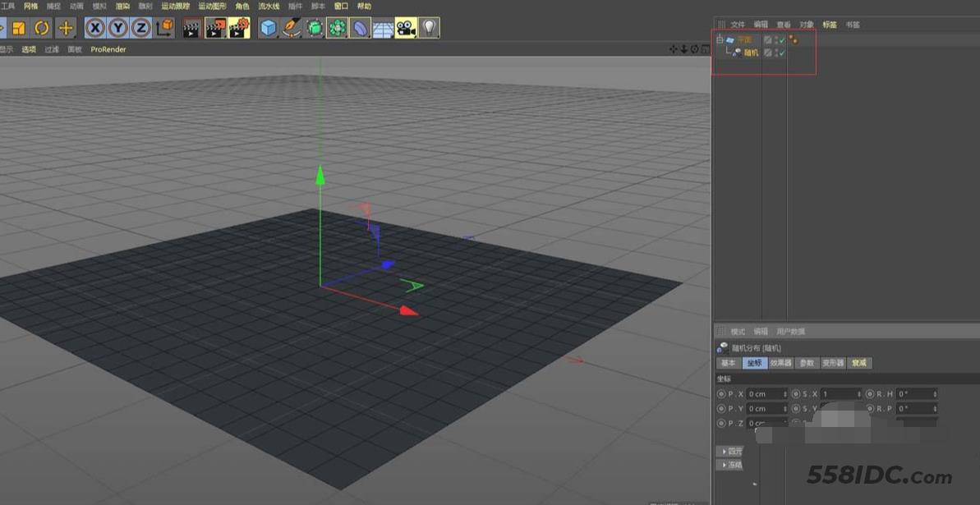The height and width of the screenshot is (505, 980).
Task: Open the Object Manager 标签 menu
Action: pyautogui.click(x=830, y=25)
